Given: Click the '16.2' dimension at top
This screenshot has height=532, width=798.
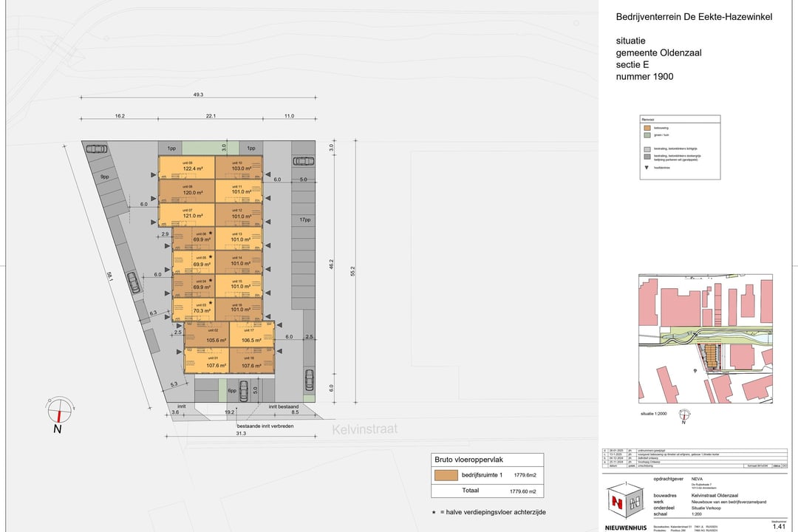Looking at the screenshot, I should (120, 116).
